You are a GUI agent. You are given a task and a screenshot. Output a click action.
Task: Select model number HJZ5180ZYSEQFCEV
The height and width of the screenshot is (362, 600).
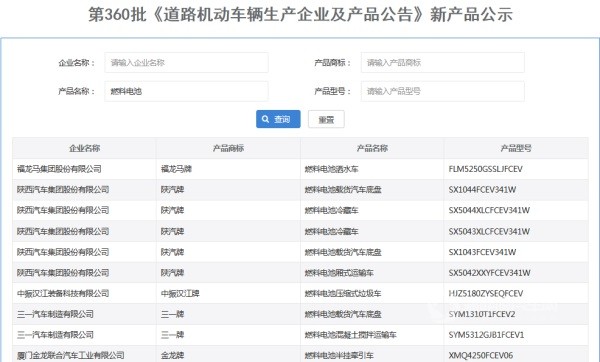(486, 294)
